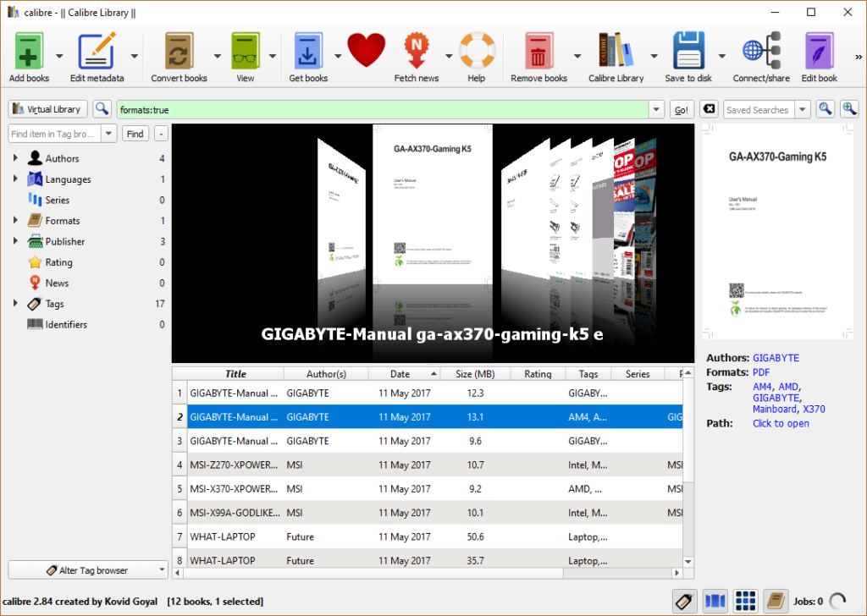Open the Help lifebuoy icon

(x=477, y=51)
